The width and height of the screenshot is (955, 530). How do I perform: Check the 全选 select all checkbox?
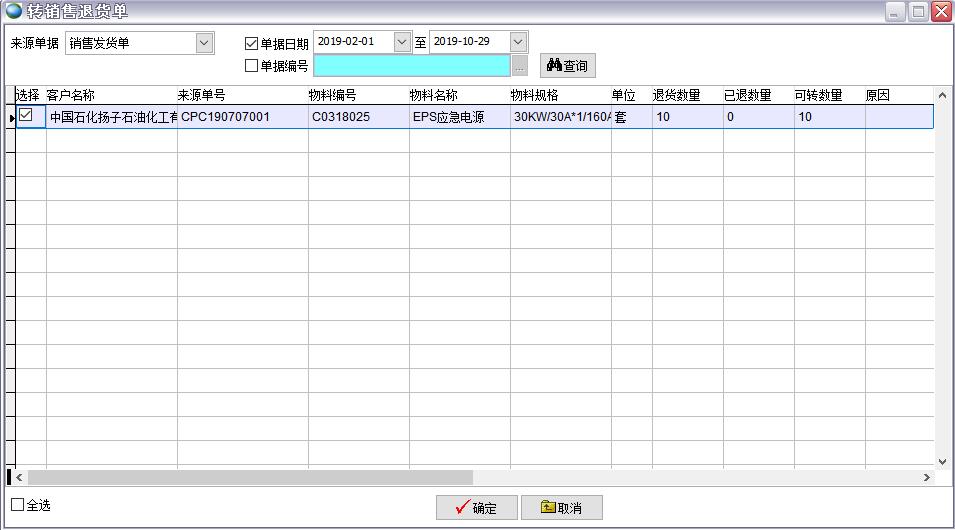click(18, 505)
